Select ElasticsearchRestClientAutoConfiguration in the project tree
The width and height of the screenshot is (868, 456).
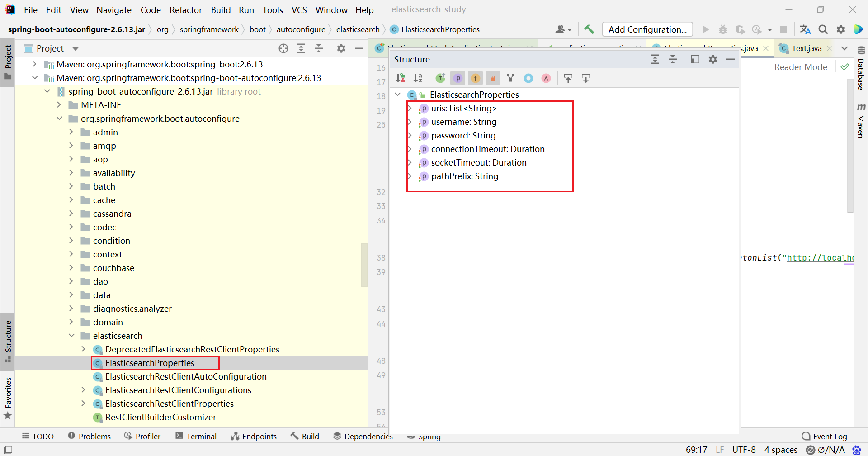pos(186,376)
